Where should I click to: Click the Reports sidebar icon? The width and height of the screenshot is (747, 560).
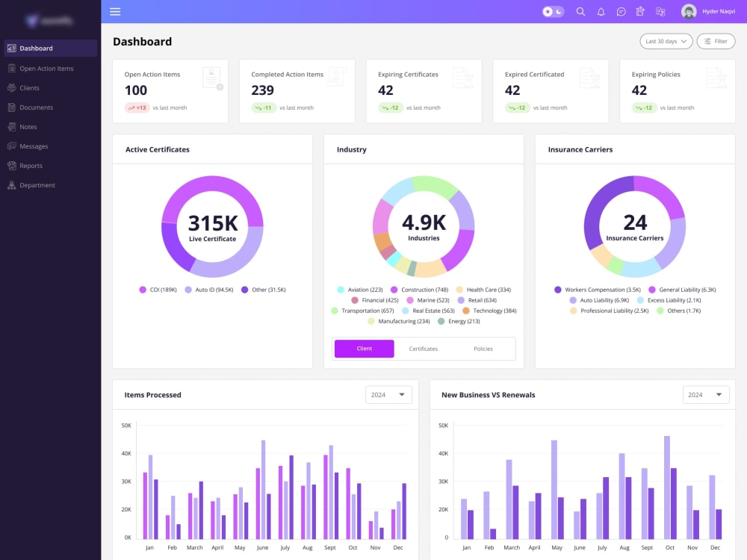(12, 166)
